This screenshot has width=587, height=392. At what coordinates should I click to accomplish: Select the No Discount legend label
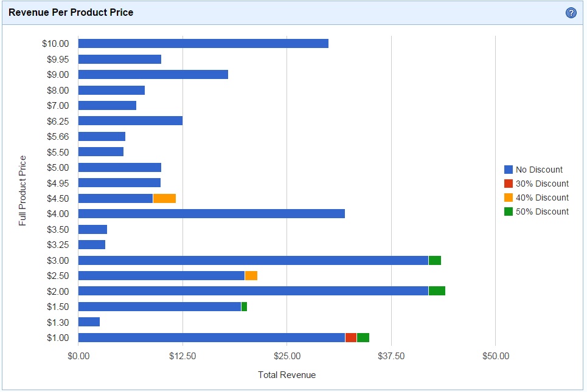pyautogui.click(x=539, y=170)
